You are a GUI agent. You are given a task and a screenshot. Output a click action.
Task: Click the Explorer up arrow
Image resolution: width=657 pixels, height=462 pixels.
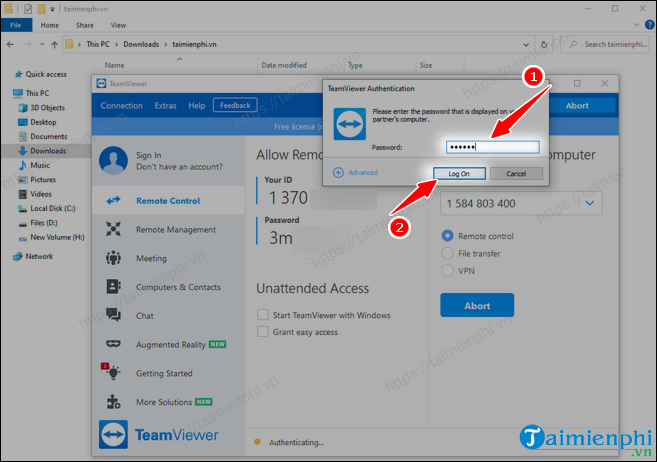coord(54,44)
